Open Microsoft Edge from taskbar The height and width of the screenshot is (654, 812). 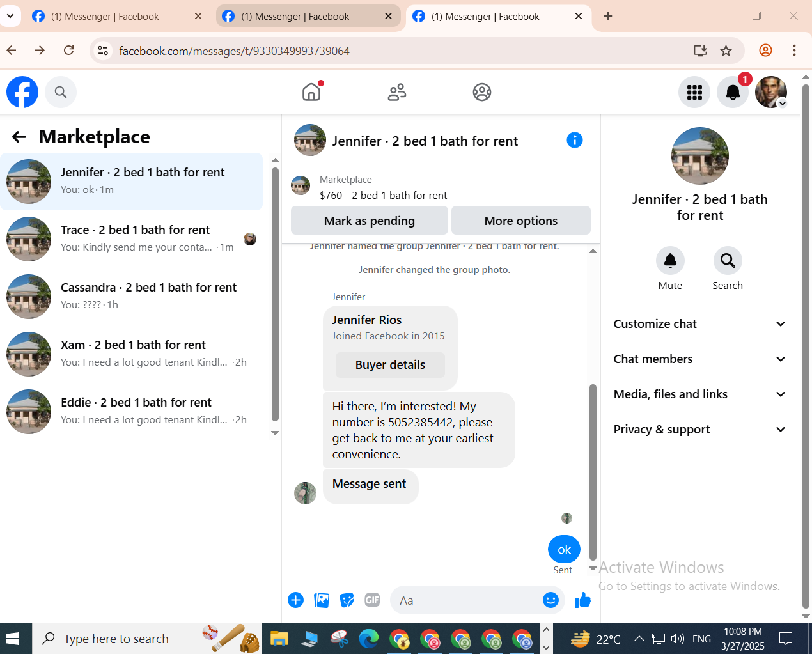coord(369,639)
